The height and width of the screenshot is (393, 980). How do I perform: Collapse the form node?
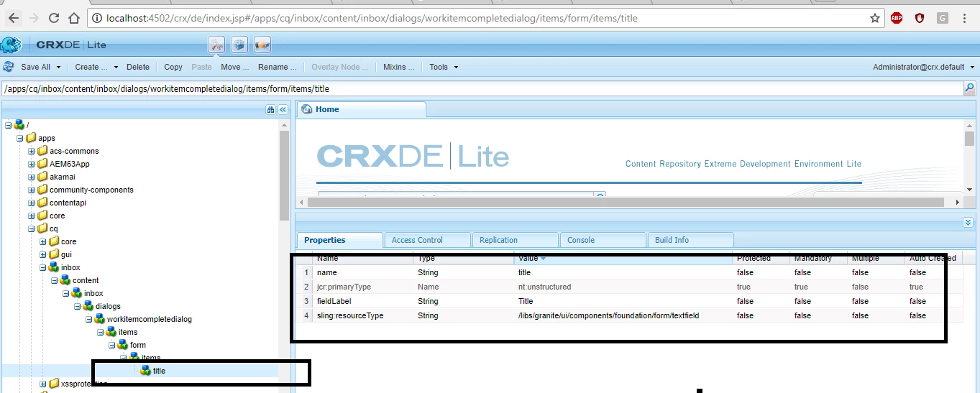pyautogui.click(x=111, y=345)
